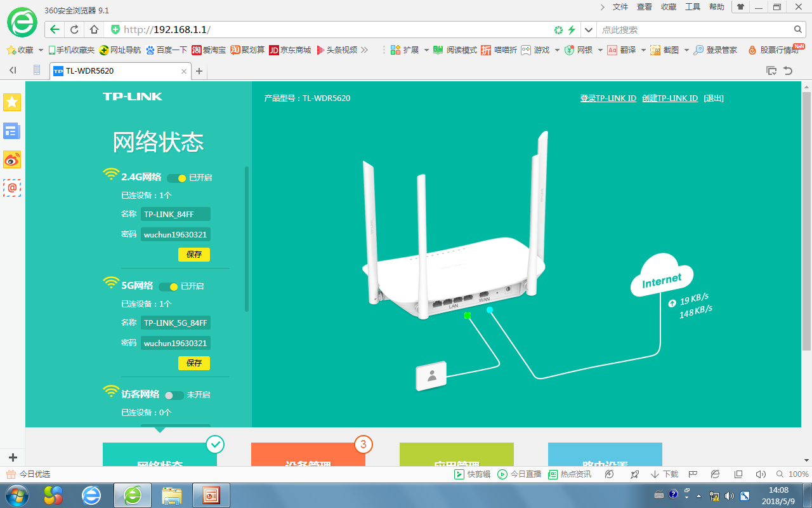Open the 查看 menu
Image resolution: width=812 pixels, height=508 pixels.
(x=644, y=7)
